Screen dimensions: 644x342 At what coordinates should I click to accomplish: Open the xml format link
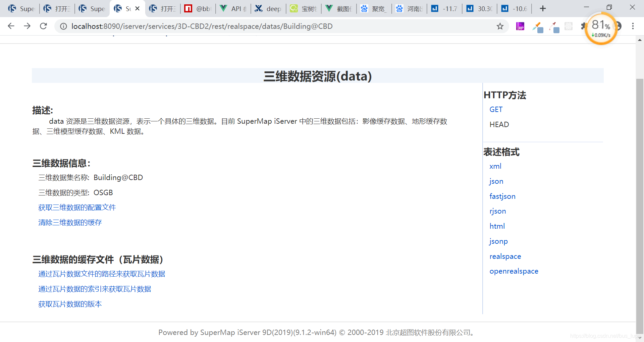coord(495,166)
